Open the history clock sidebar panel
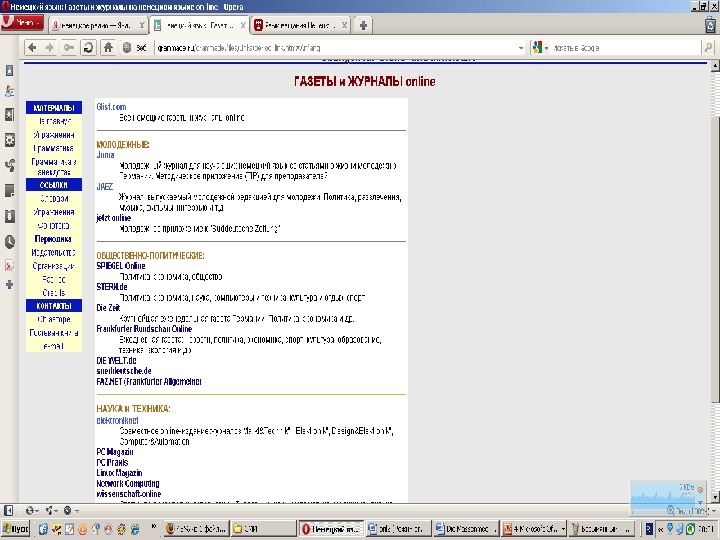The image size is (720, 540). [x=9, y=242]
